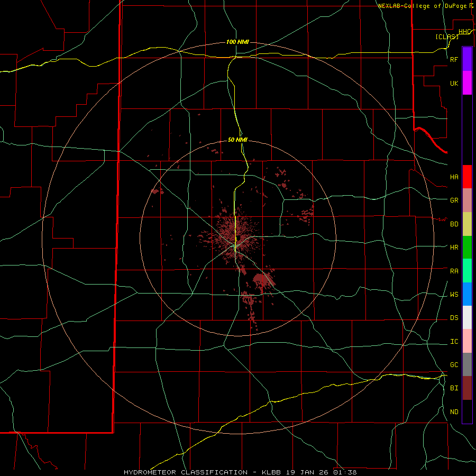Click the HR green legend color block
This screenshot has width=476, height=476.
467,248
